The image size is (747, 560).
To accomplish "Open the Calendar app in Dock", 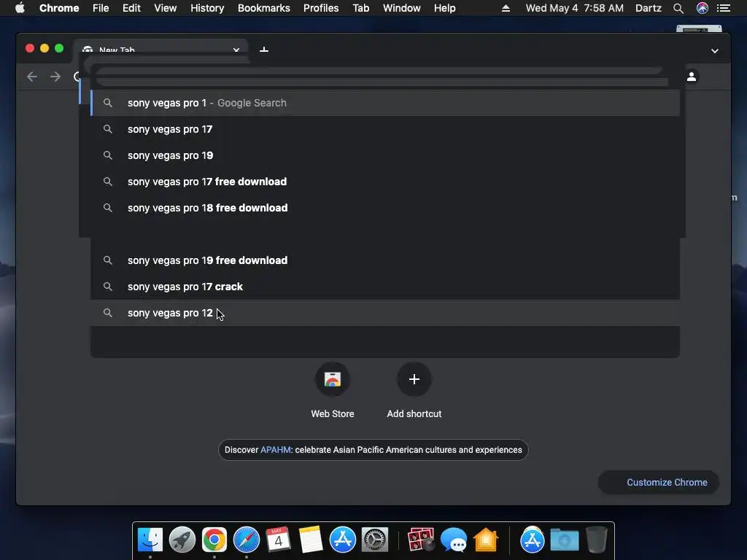I will (278, 540).
